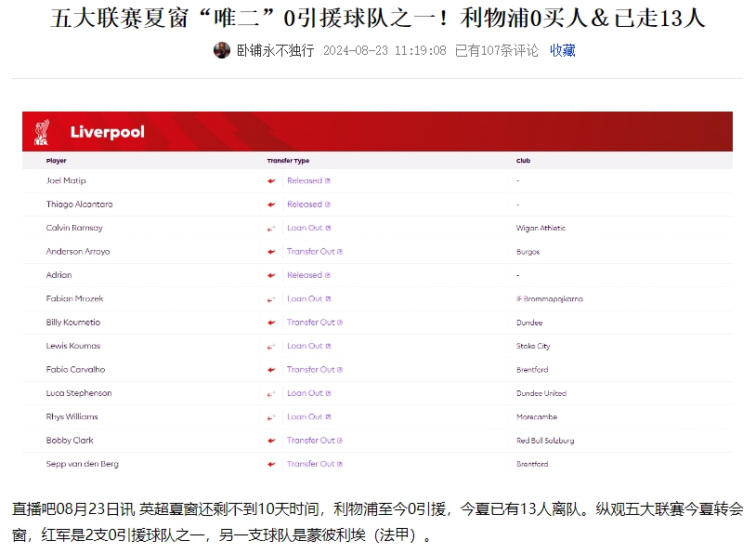Click the Transfer Type column header
The width and height of the screenshot is (756, 554).
pos(288,161)
